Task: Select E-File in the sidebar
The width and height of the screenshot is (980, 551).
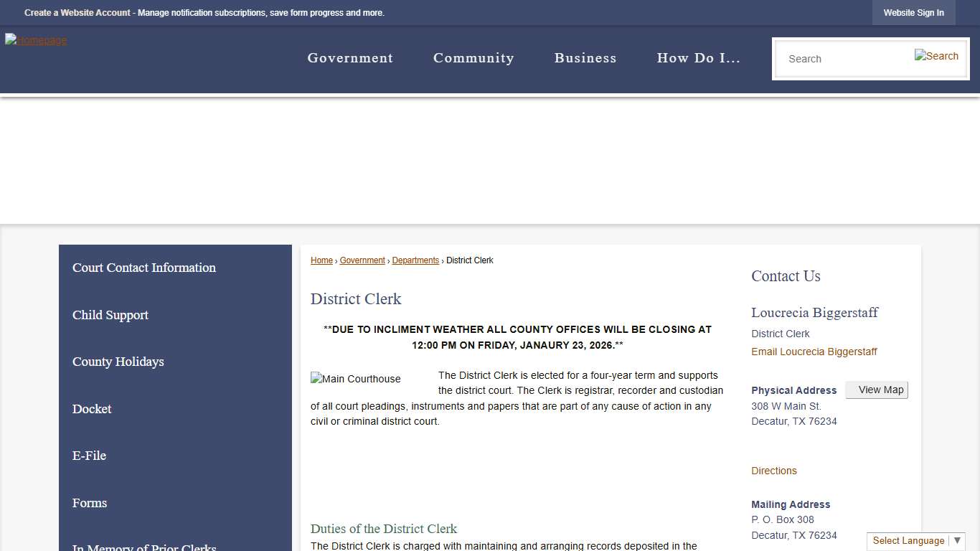Action: tap(89, 456)
